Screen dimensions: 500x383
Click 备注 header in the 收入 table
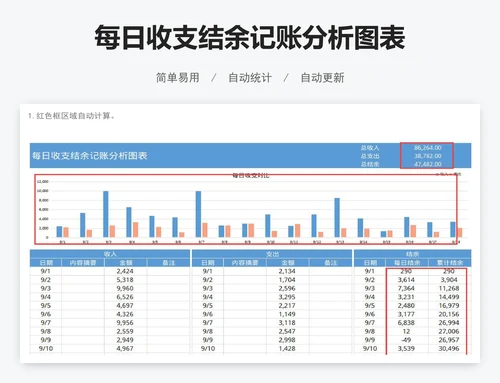(x=168, y=263)
